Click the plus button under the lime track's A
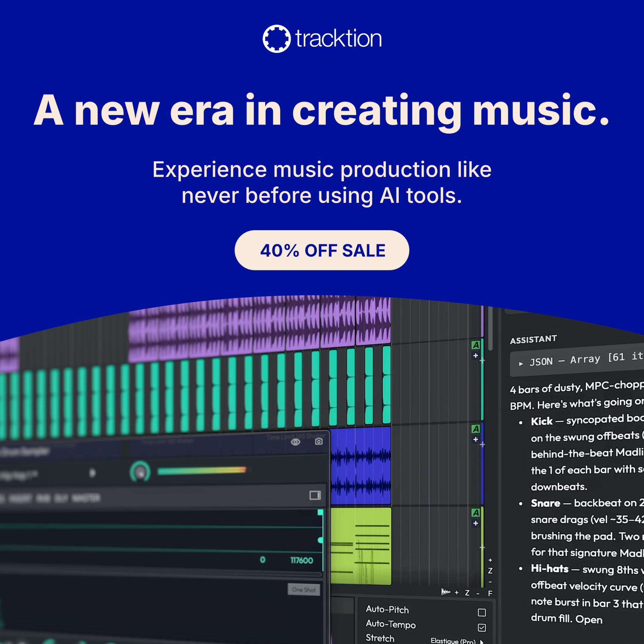Image resolution: width=644 pixels, height=644 pixels. [x=476, y=523]
